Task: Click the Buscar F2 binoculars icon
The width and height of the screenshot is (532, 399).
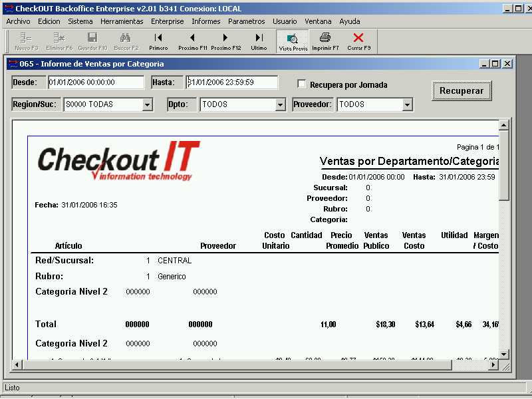Action: [126, 37]
